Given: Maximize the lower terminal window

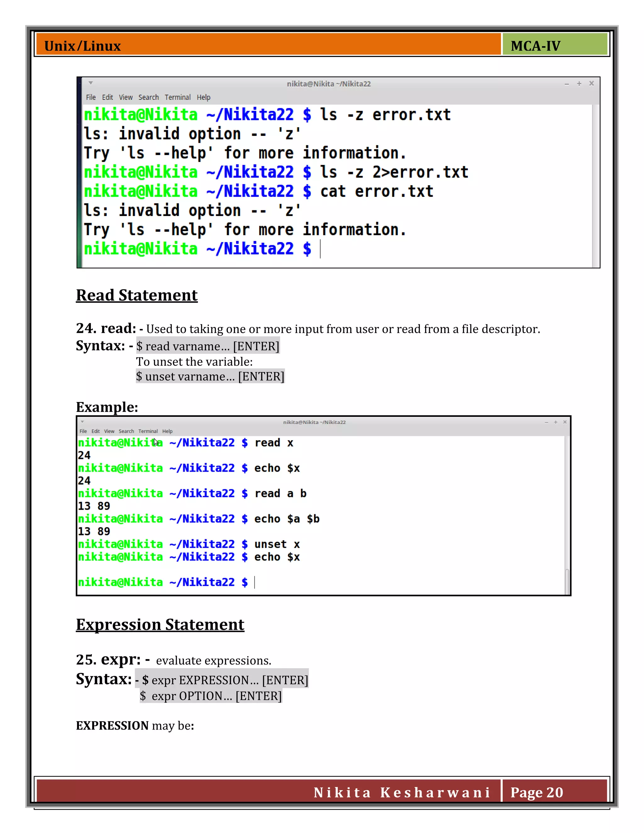Looking at the screenshot, I should (x=556, y=422).
